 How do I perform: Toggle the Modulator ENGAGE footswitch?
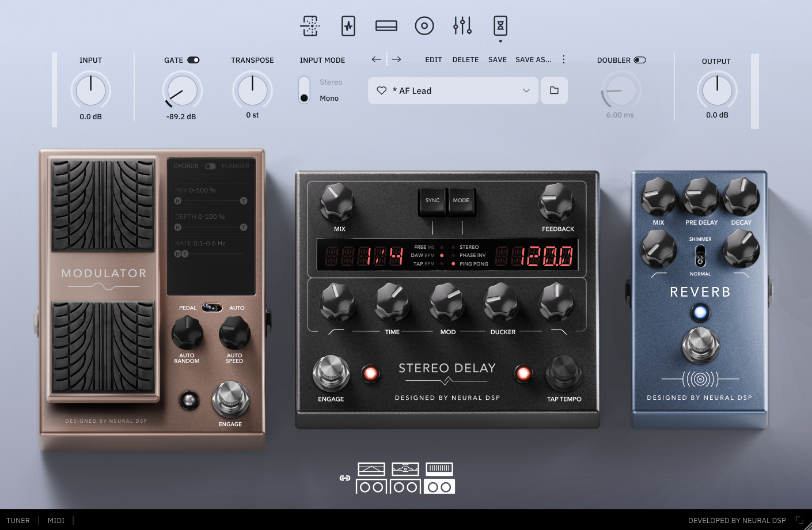click(x=230, y=399)
